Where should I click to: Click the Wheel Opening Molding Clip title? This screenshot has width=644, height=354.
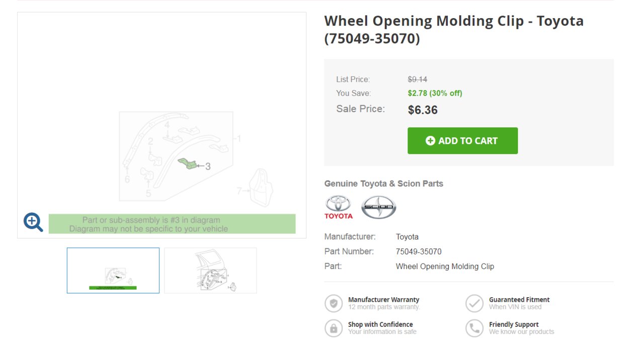pos(454,30)
